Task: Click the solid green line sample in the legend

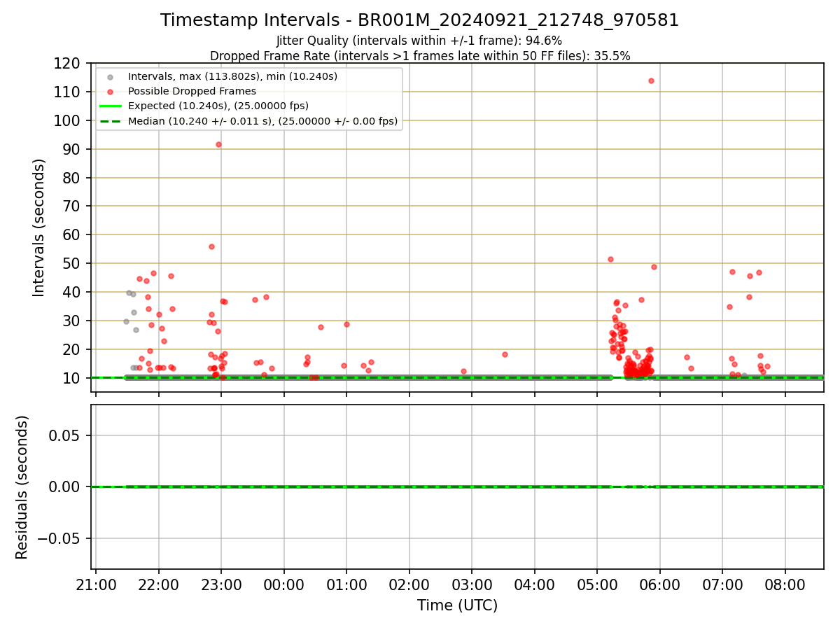Action: (110, 106)
